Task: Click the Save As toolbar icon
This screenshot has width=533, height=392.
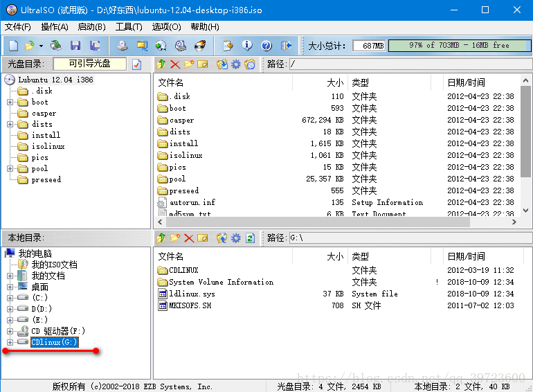Action: point(95,46)
